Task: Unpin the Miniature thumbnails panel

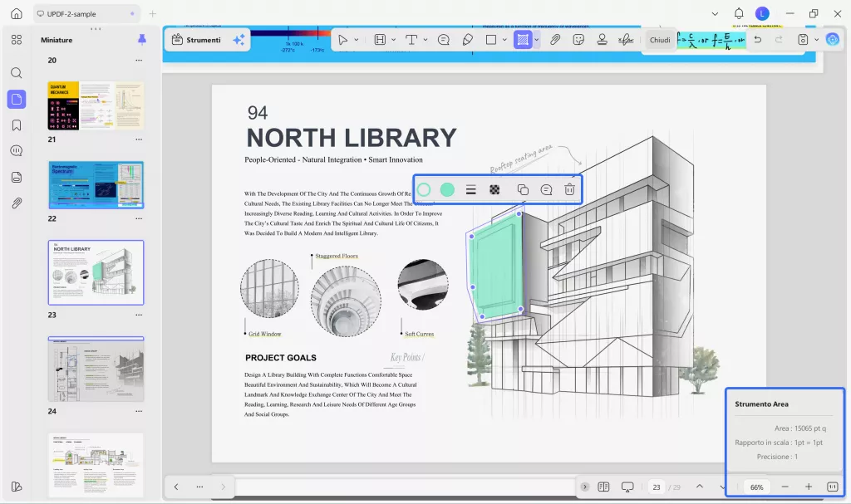Action: [141, 40]
